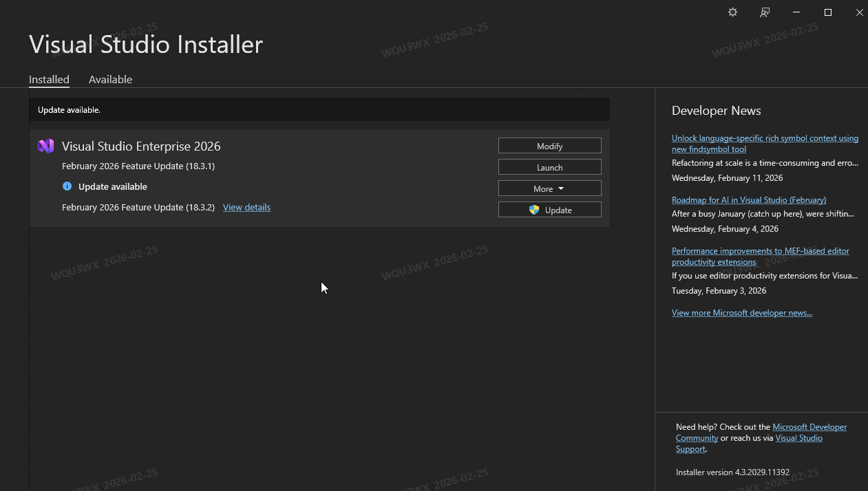Open the MEF-based editor performance article
The width and height of the screenshot is (868, 491).
tap(761, 257)
